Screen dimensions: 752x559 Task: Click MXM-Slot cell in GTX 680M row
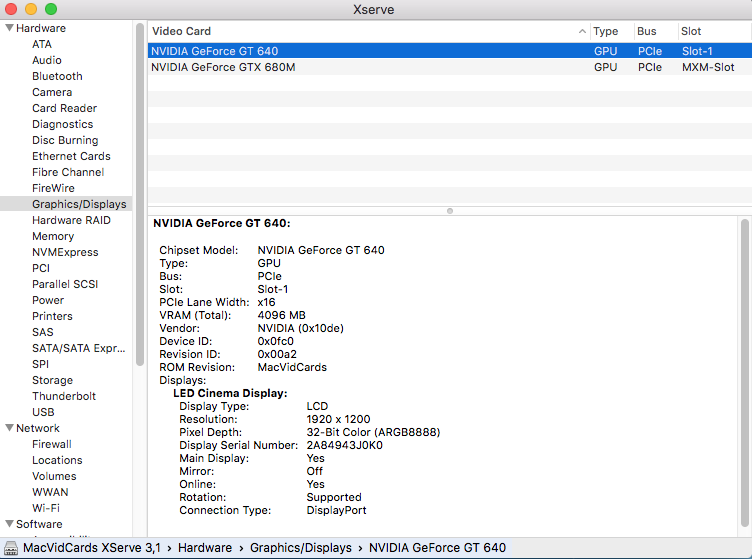click(x=708, y=67)
